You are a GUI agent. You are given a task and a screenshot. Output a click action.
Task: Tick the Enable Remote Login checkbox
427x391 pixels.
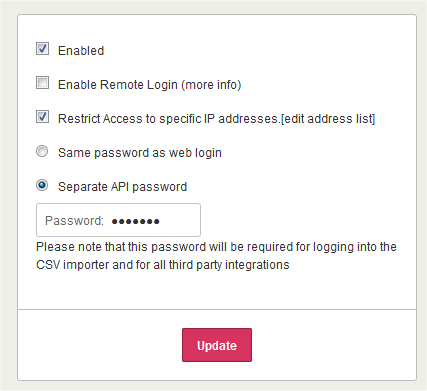pyautogui.click(x=42, y=83)
